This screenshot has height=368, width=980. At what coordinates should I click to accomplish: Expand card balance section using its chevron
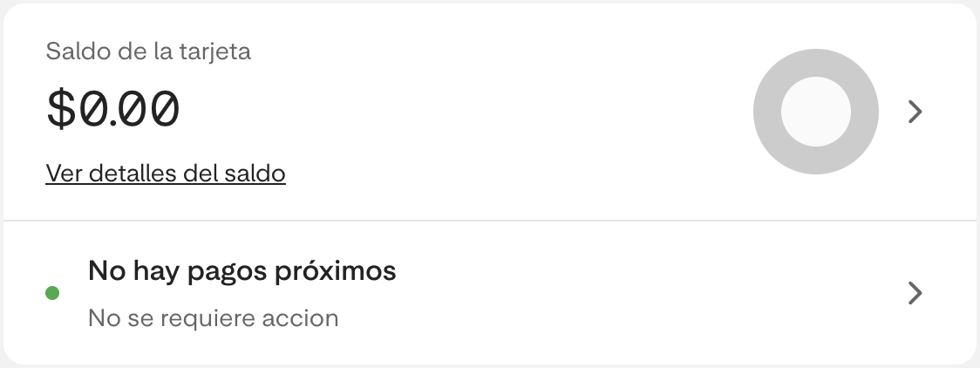(915, 112)
